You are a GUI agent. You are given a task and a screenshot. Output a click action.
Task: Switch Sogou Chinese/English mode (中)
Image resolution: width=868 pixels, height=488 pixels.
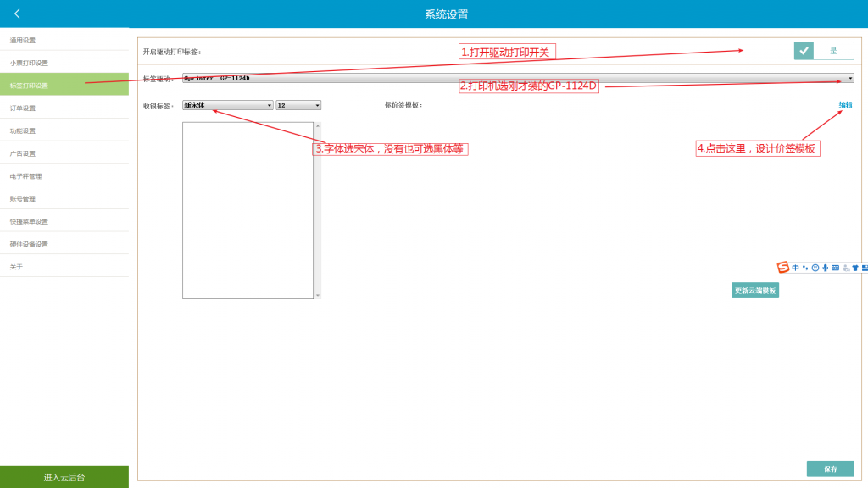[x=795, y=268]
